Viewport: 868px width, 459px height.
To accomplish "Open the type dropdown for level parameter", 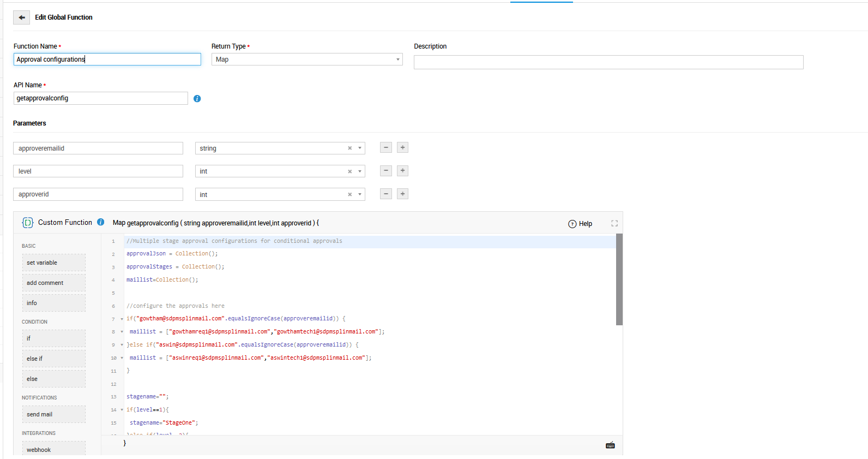I will [360, 171].
